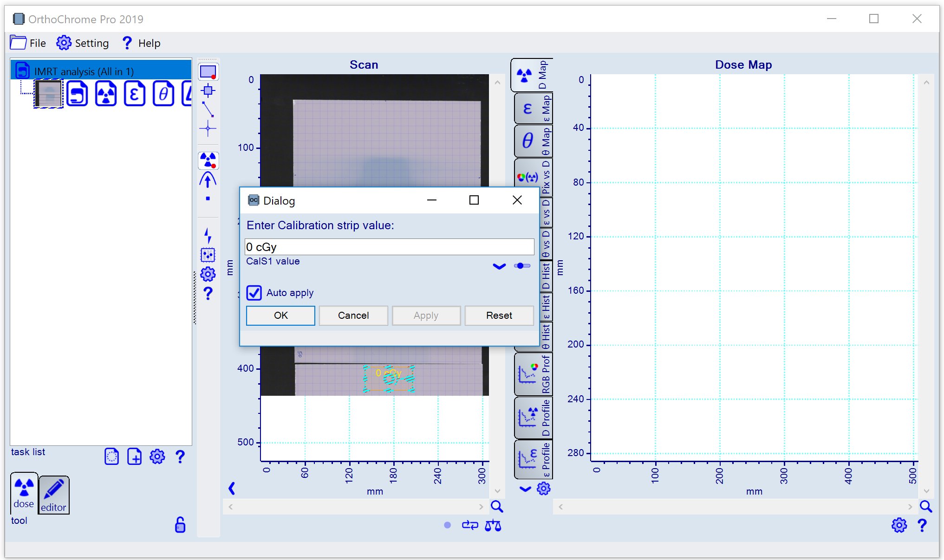Click the scan magnifier zoom icon
Screen dimensions: 944x560
496,507
